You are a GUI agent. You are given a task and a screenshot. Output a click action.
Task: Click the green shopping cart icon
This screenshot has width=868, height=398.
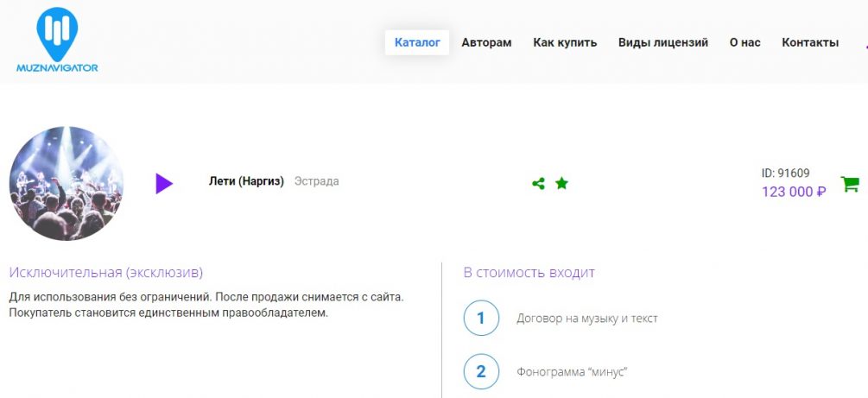[850, 184]
